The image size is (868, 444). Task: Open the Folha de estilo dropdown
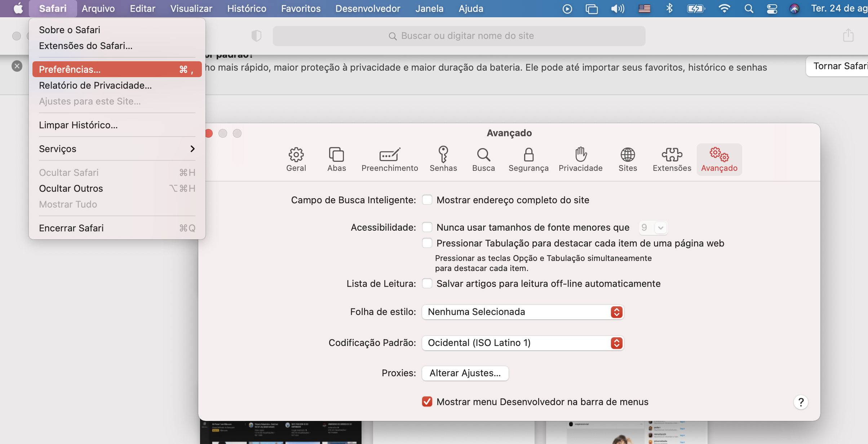coord(523,312)
